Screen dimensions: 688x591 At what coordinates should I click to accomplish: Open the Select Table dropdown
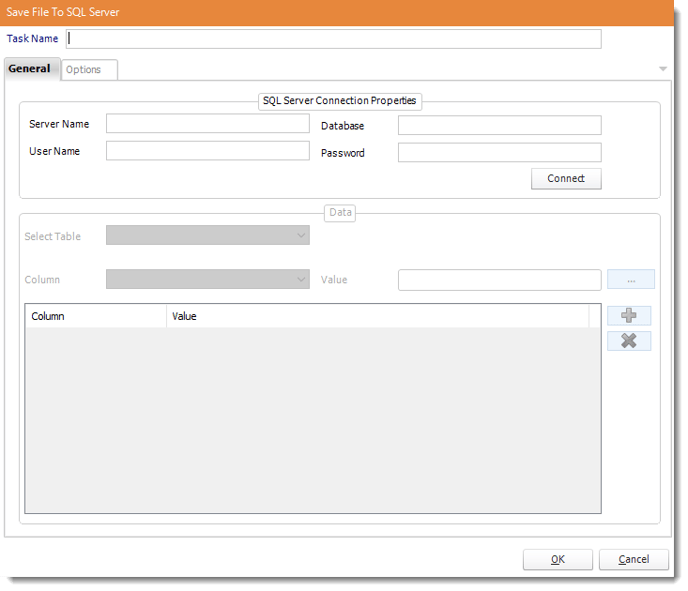click(208, 235)
